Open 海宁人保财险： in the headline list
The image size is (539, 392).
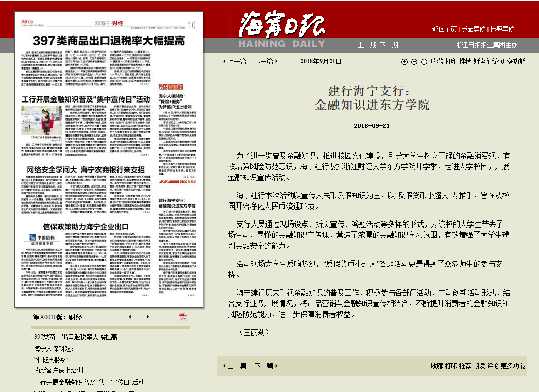54,349
